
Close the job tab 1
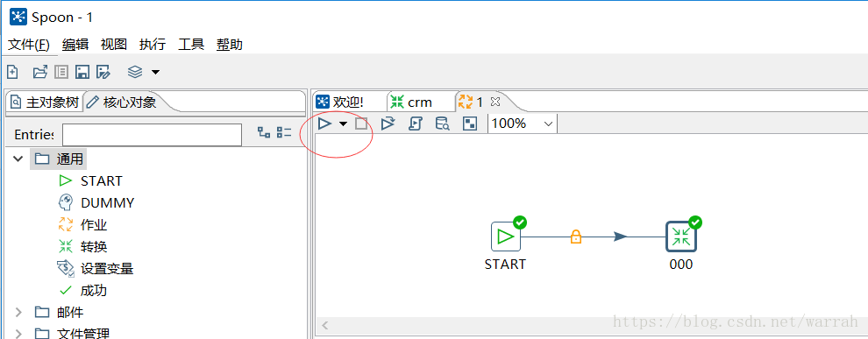(495, 102)
